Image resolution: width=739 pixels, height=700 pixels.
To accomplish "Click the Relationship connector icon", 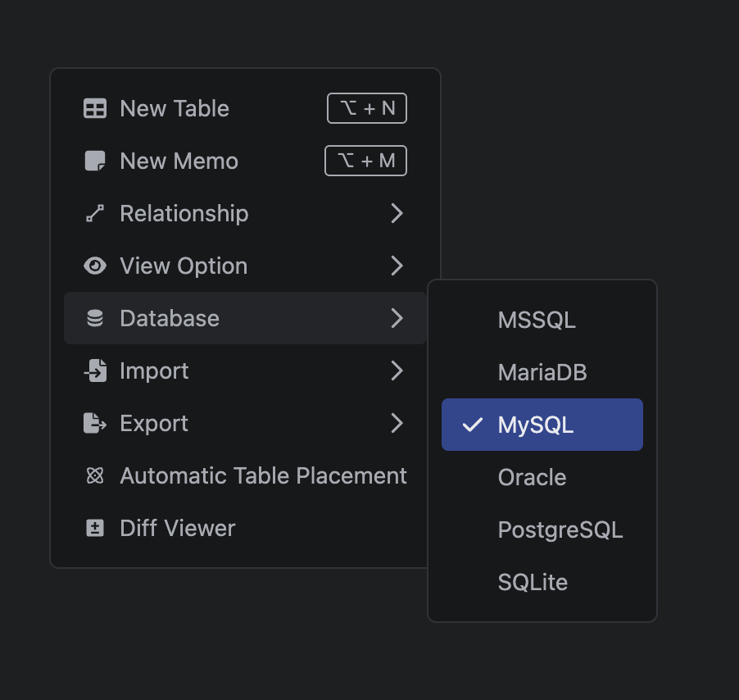I will (95, 214).
